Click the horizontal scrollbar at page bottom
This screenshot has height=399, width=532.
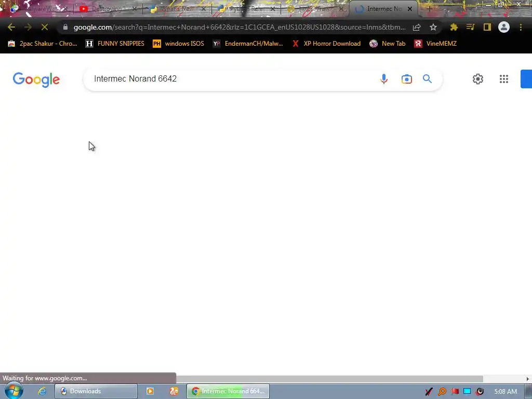[329, 379]
